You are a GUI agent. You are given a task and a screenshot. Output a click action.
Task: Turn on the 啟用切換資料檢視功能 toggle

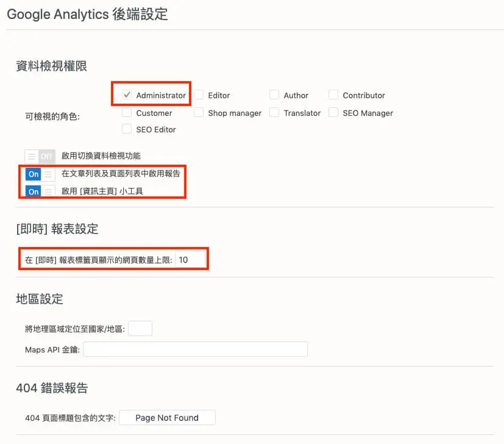(40, 156)
